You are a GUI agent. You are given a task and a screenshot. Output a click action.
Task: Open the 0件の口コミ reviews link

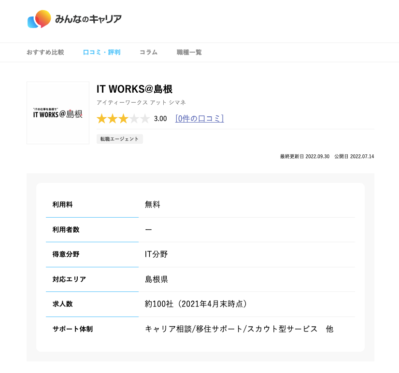tap(199, 119)
